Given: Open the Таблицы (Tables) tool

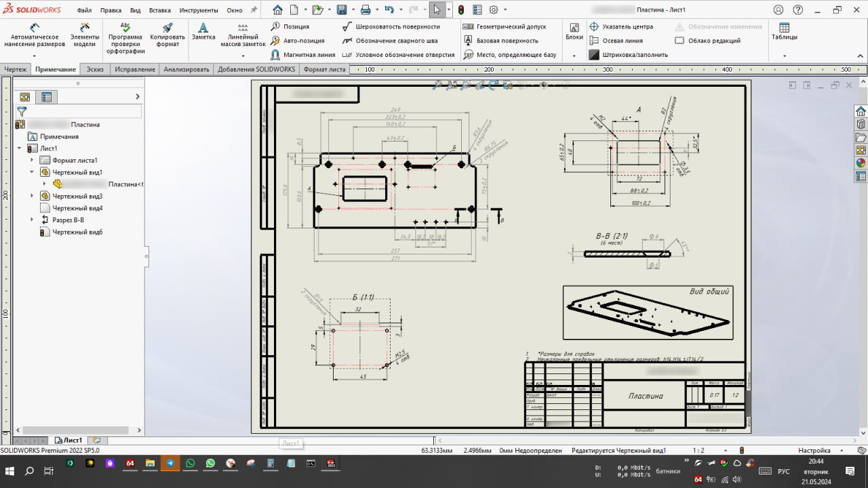Looking at the screenshot, I should coord(784,32).
